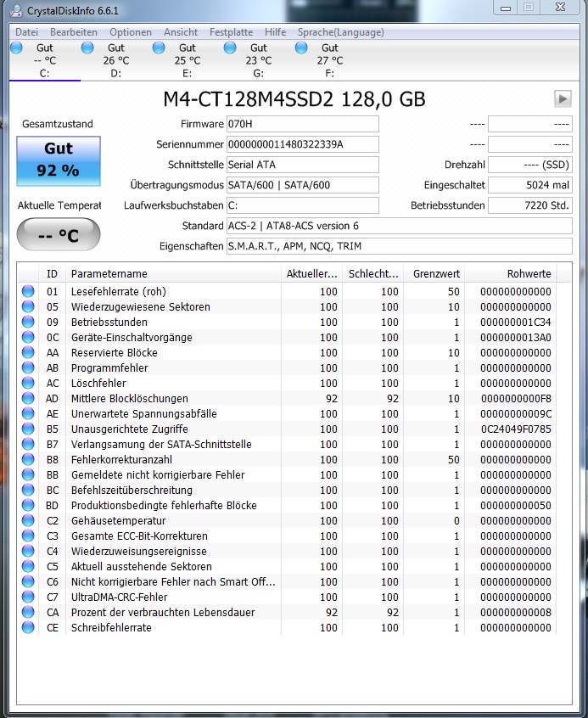Click status icon of Befehlszeitüberschreitung row
The width and height of the screenshot is (588, 718).
tap(28, 490)
